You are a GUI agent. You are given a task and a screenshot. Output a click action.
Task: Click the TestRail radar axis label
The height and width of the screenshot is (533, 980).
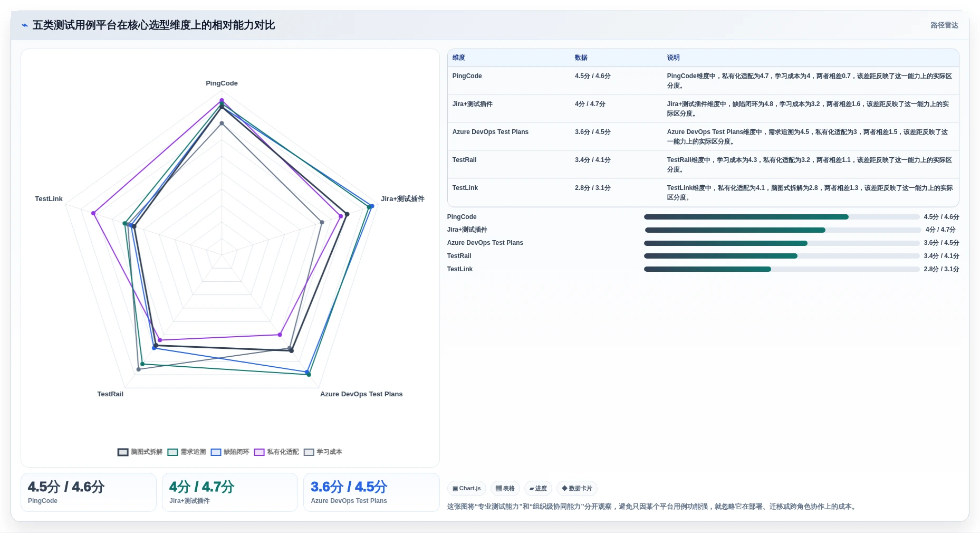tap(110, 394)
